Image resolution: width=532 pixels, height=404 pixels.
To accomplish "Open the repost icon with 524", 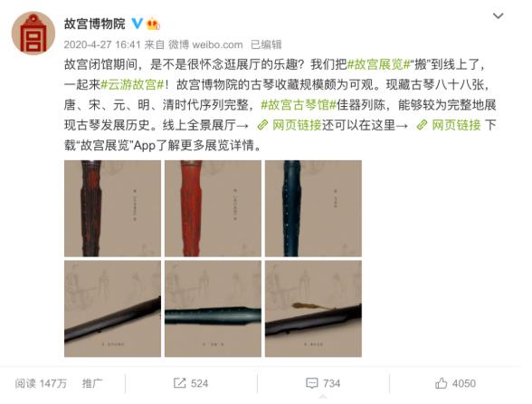I will 180,383.
